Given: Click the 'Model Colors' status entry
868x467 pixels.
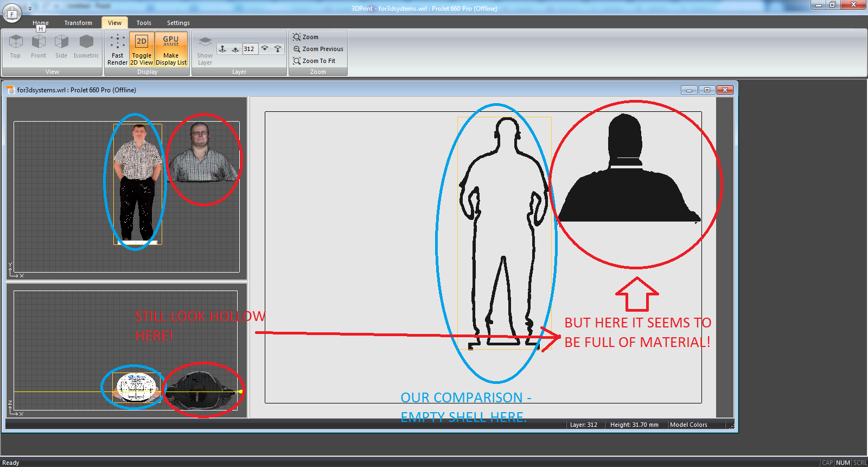Looking at the screenshot, I should pyautogui.click(x=688, y=425).
